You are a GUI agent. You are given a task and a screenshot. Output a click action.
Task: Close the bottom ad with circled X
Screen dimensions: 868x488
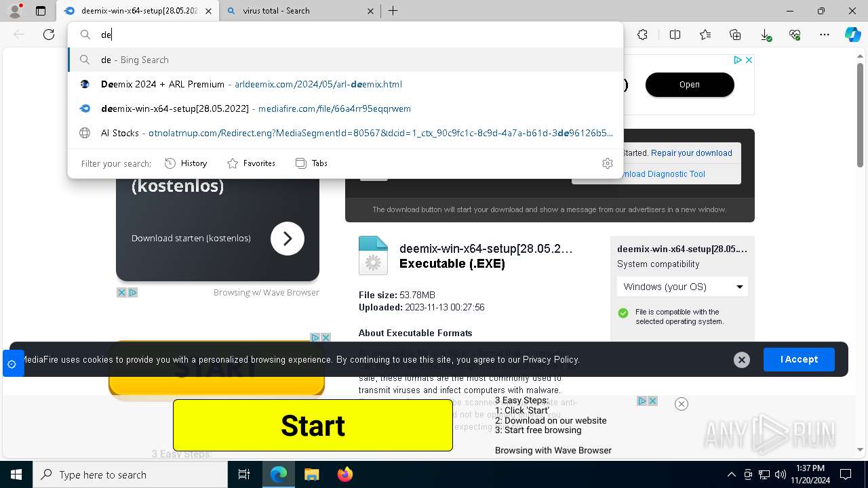coord(682,404)
